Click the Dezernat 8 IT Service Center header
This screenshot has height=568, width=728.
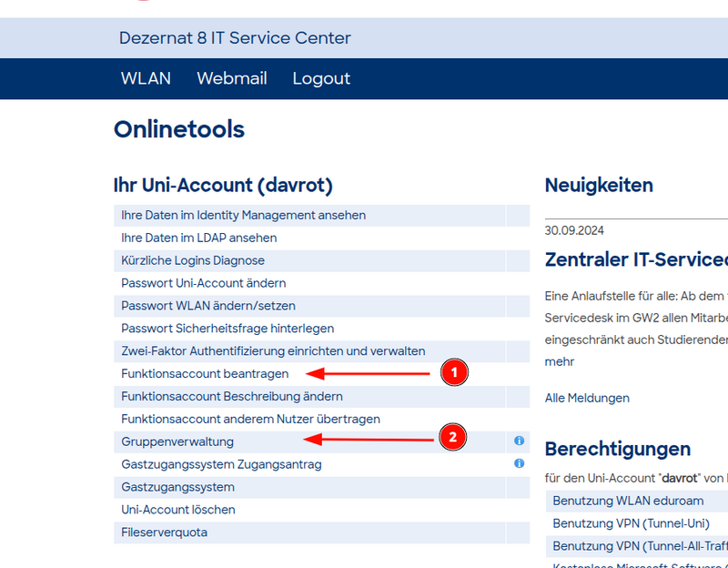point(235,38)
